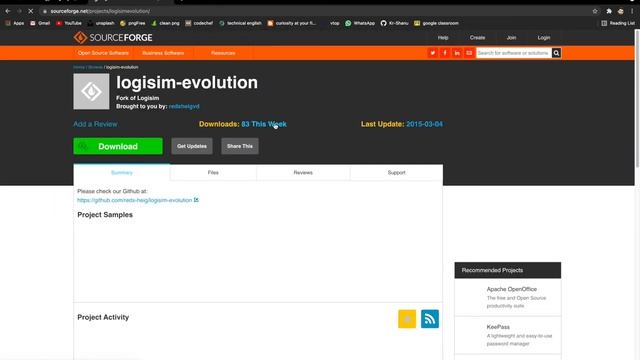This screenshot has width=640, height=360.
Task: Open Apache OpenOffice recommended project
Action: [511, 289]
